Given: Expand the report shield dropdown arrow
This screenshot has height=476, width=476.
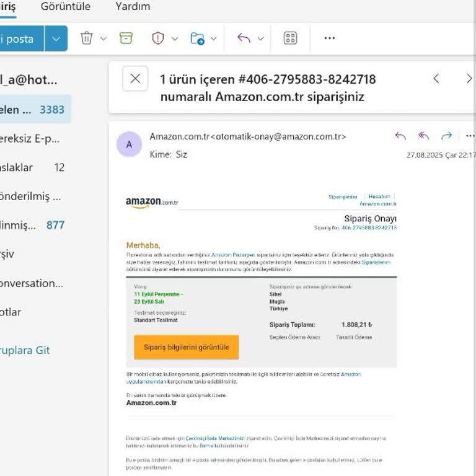Looking at the screenshot, I should [175, 39].
